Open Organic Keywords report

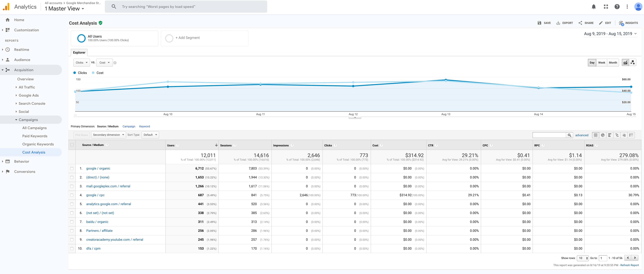[38, 144]
